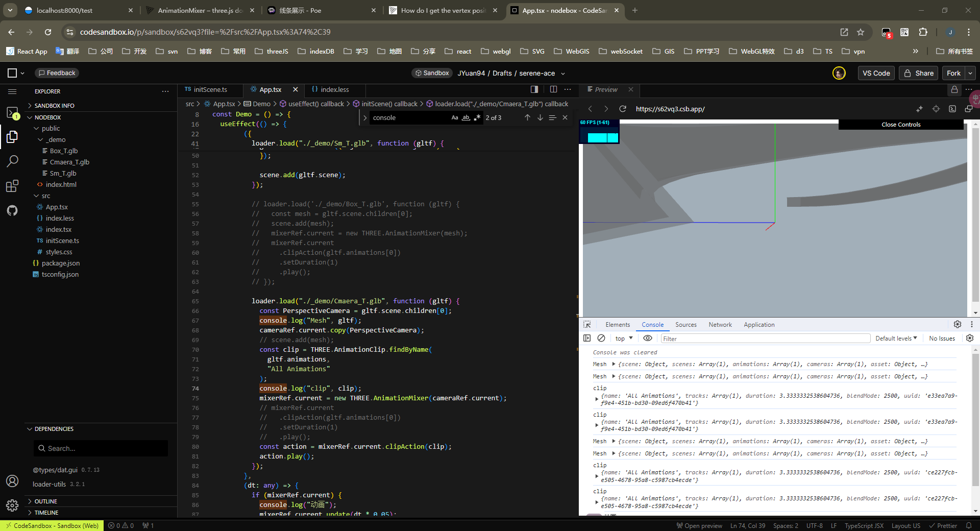This screenshot has height=531, width=980.
Task: Select the inspect element tool in DevTools
Action: (587, 325)
